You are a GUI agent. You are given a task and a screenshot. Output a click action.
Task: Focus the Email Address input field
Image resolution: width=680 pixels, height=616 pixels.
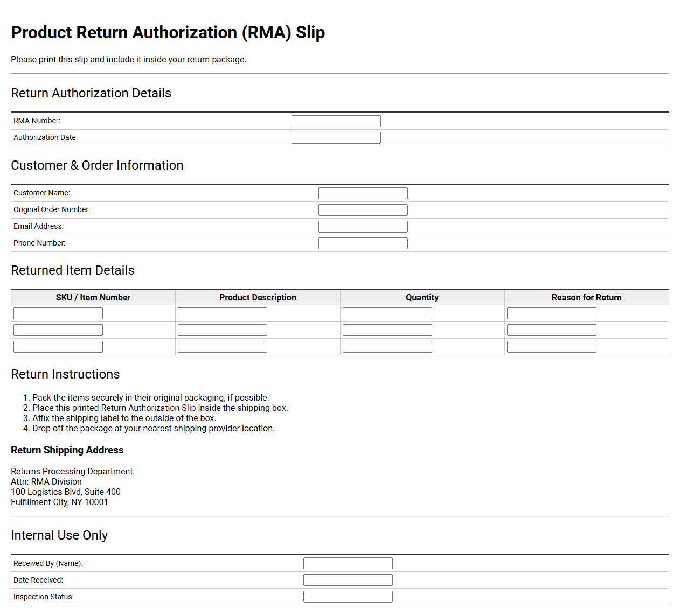(363, 227)
